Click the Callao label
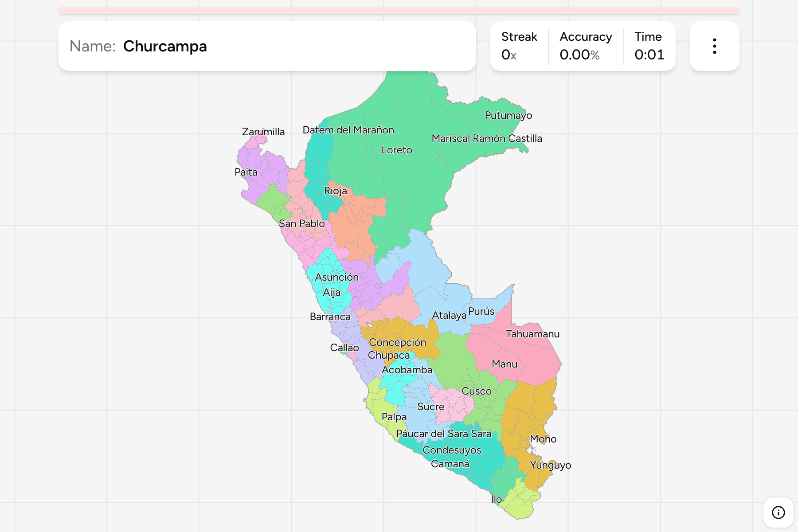The width and height of the screenshot is (798, 532). (x=344, y=348)
